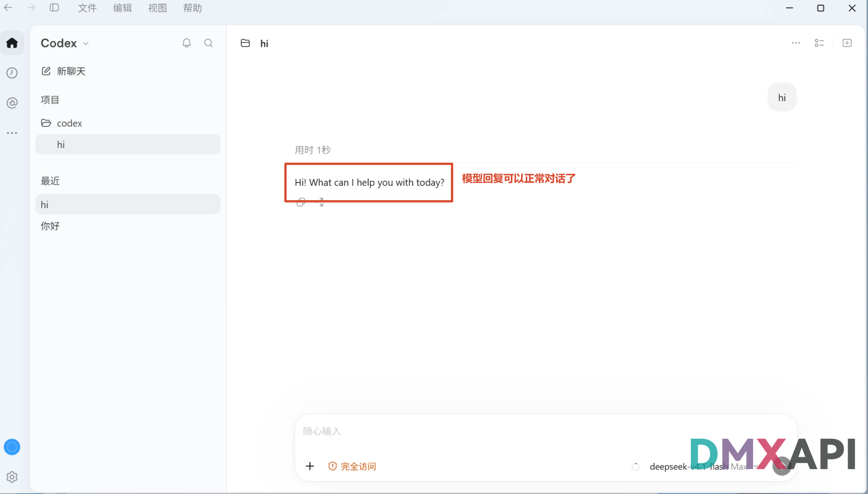Select hi chat under codex project
The height and width of the screenshot is (494, 868).
click(x=128, y=144)
